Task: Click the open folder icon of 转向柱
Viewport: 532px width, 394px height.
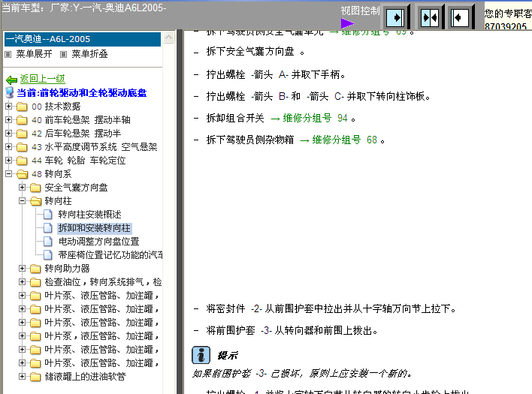Action: 35,201
